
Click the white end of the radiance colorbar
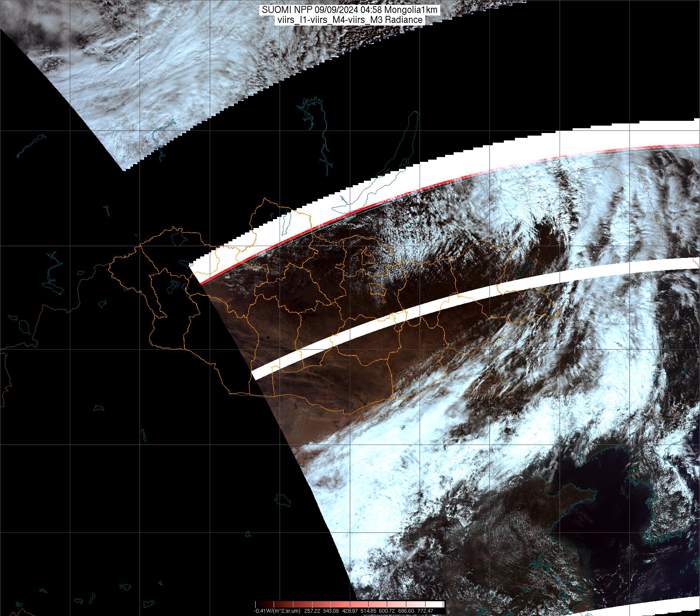click(439, 605)
